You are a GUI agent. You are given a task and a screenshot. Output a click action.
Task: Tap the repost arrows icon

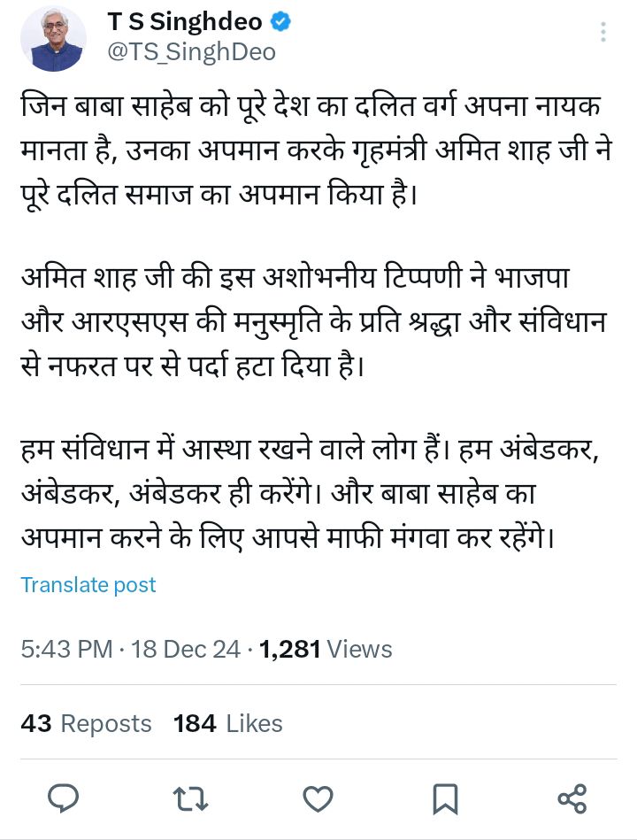click(190, 799)
